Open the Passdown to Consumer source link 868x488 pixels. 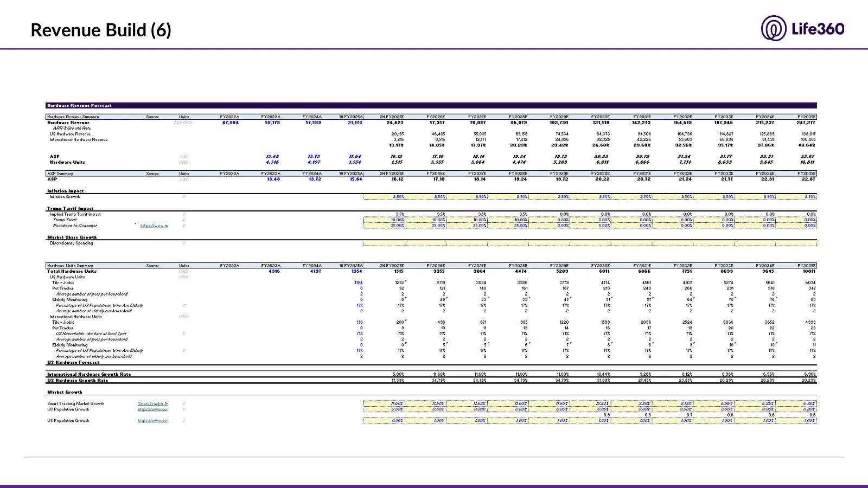[x=154, y=226]
